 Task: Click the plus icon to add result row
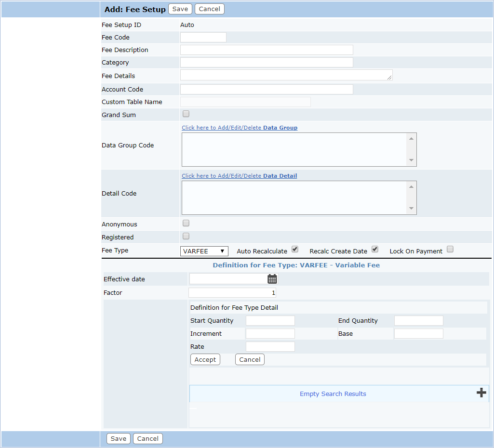pos(481,393)
